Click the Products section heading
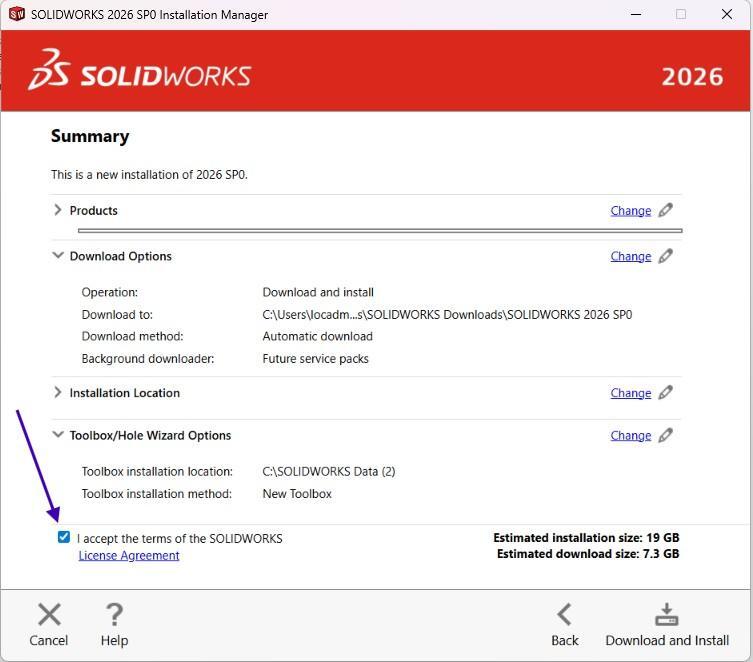Screen dimensions: 753x662 (x=94, y=210)
